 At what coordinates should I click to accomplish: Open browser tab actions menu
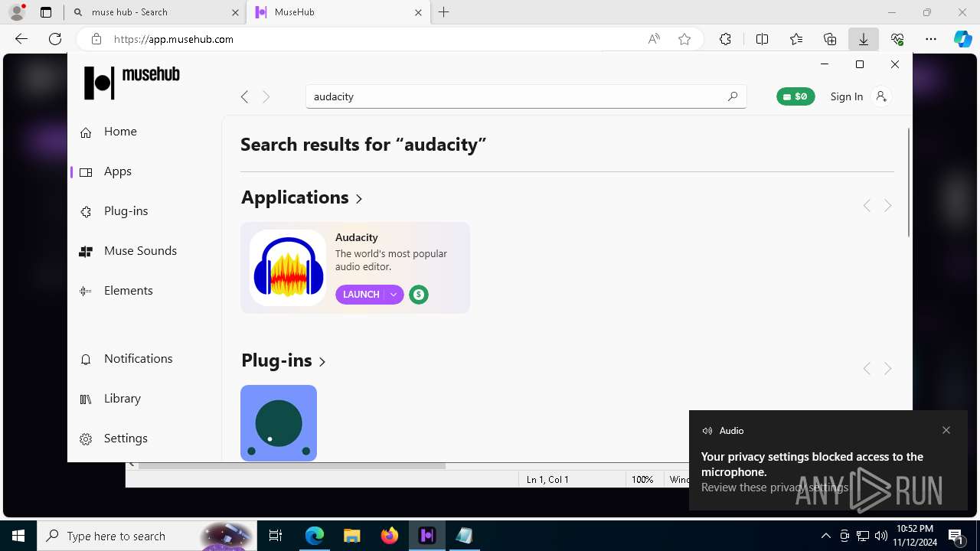point(46,12)
